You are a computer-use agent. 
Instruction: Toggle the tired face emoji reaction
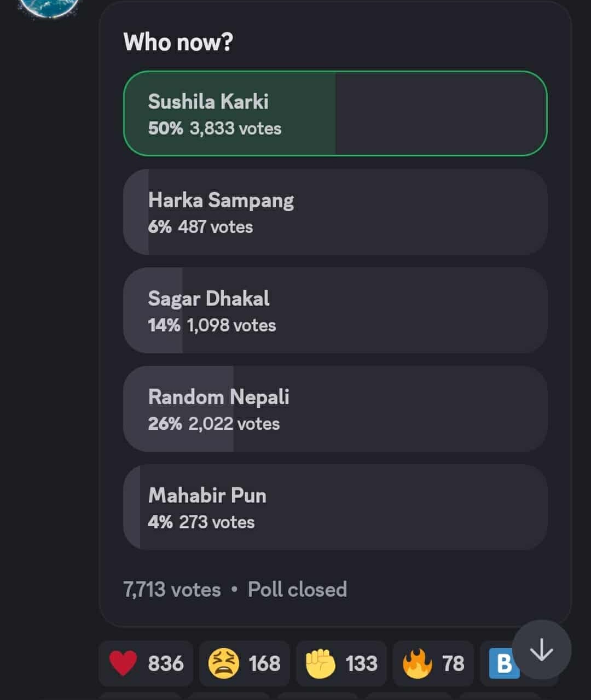click(x=244, y=663)
